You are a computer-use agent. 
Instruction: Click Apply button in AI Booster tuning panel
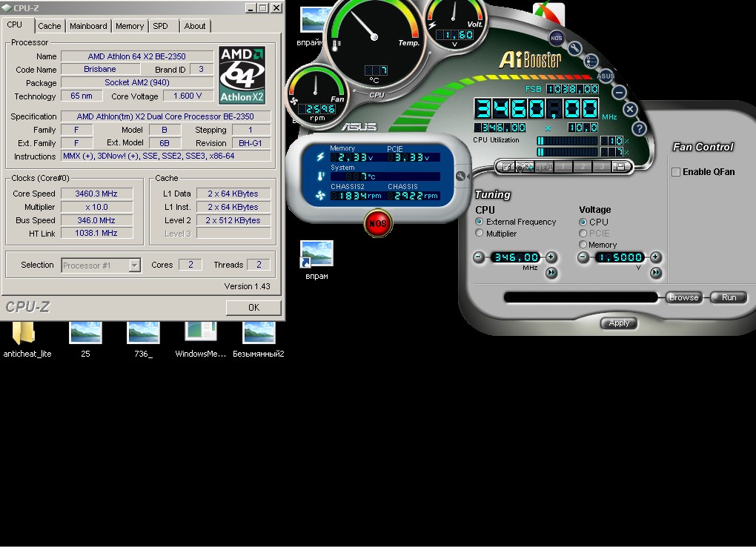click(x=619, y=323)
